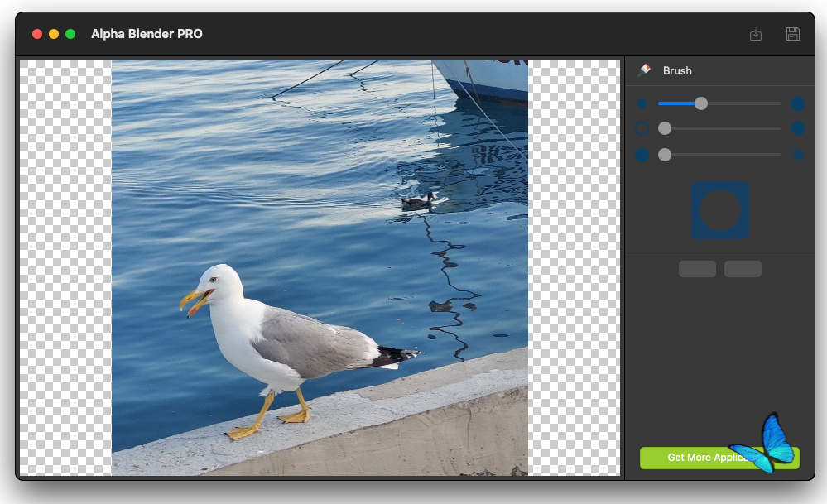Image resolution: width=827 pixels, height=504 pixels.
Task: Click the first brush slider handle
Action: (701, 103)
